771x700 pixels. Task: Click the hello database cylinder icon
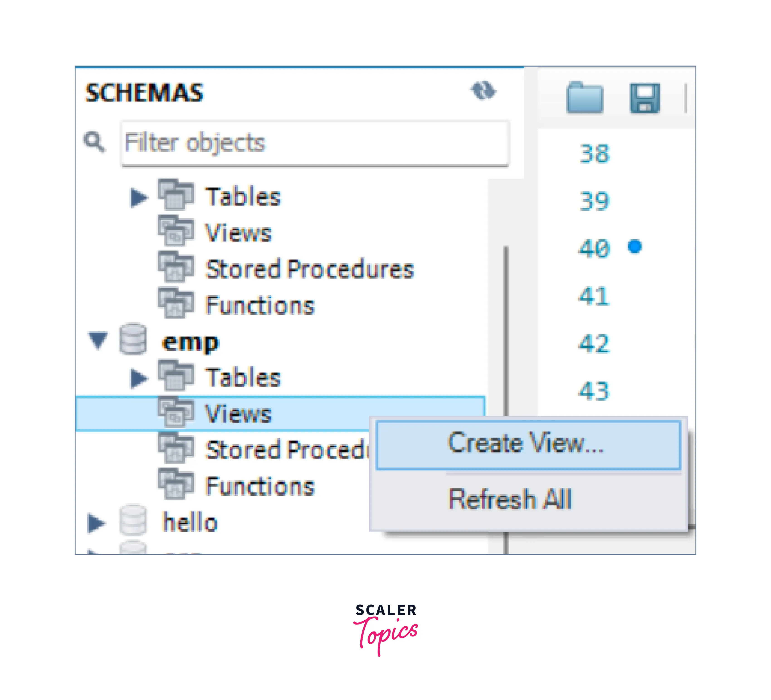click(x=133, y=520)
